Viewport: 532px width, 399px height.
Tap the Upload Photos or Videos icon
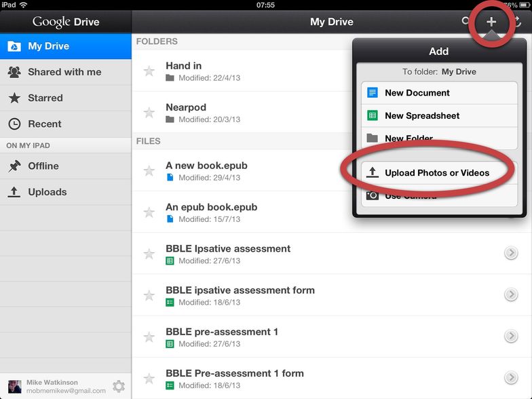(x=372, y=173)
